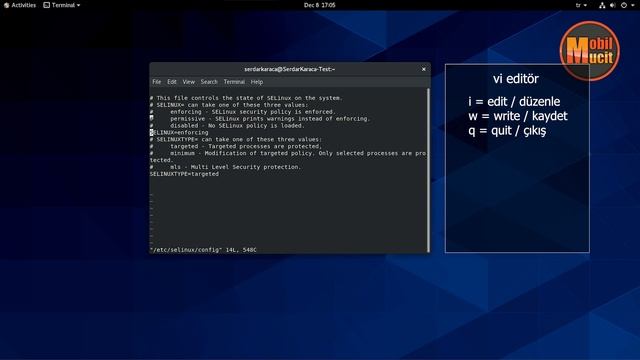
Task: Open the Activities overview
Action: (20, 5)
